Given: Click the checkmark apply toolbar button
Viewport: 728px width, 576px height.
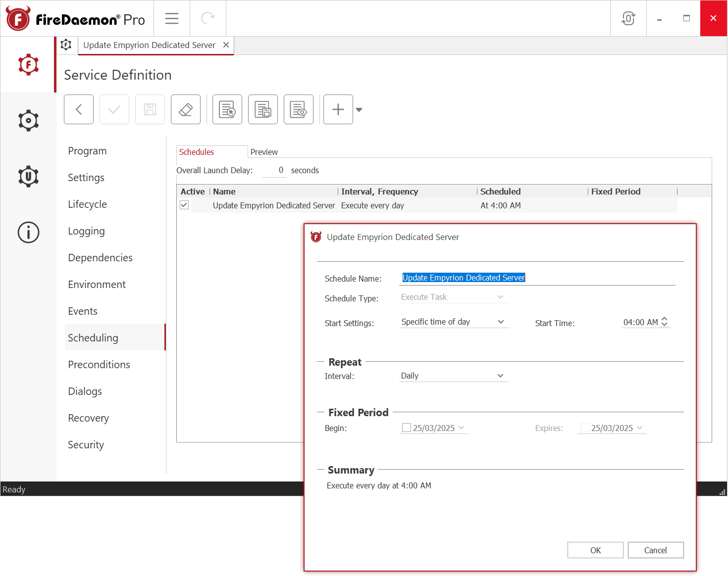Looking at the screenshot, I should tap(114, 109).
